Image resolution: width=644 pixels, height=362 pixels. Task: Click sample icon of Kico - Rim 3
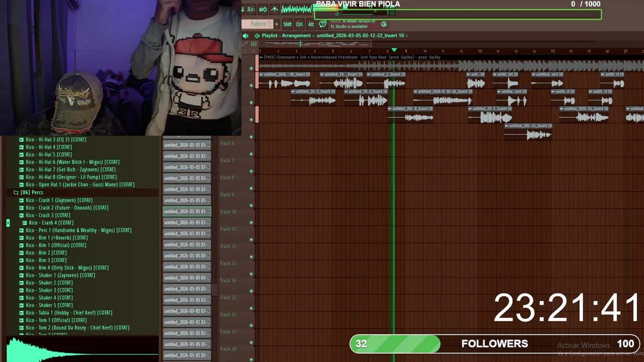click(21, 260)
